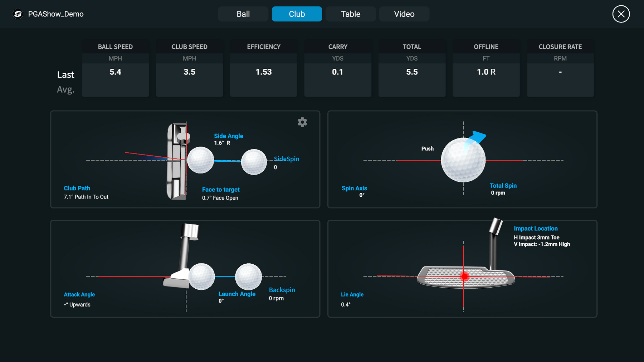
Task: Select the CLOSURE RATE metric panel
Action: 560,68
